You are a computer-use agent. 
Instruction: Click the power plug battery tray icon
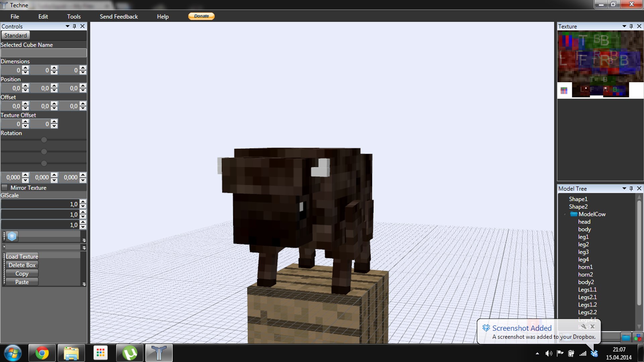(571, 353)
